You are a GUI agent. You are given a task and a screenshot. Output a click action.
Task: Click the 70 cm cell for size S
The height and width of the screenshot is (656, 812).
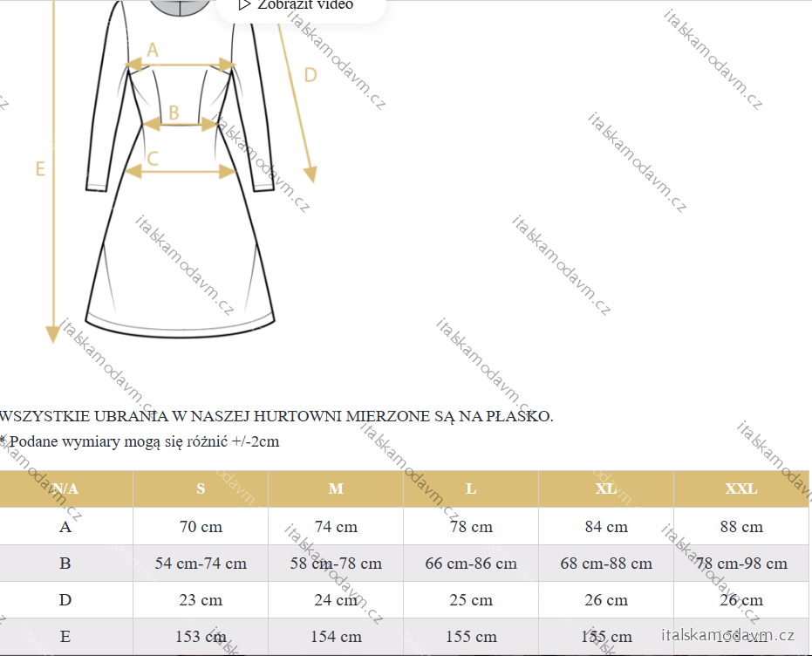point(201,527)
